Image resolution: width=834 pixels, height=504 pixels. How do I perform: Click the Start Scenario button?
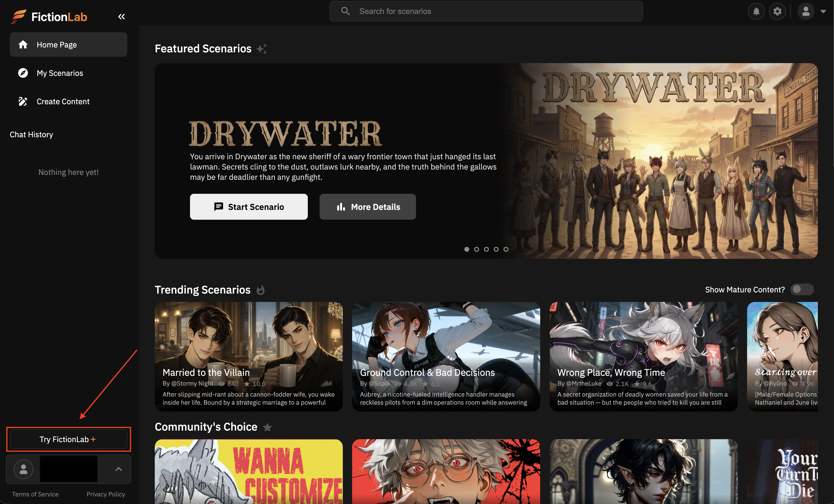249,207
